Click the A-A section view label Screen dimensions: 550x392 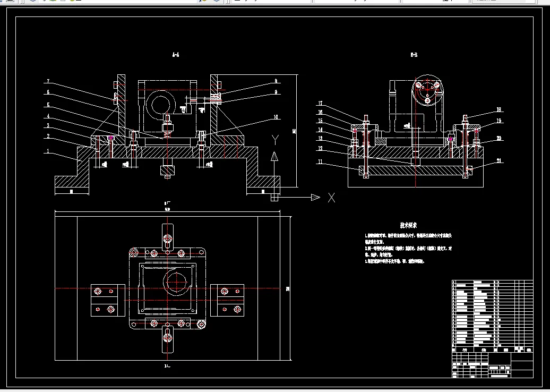click(176, 54)
